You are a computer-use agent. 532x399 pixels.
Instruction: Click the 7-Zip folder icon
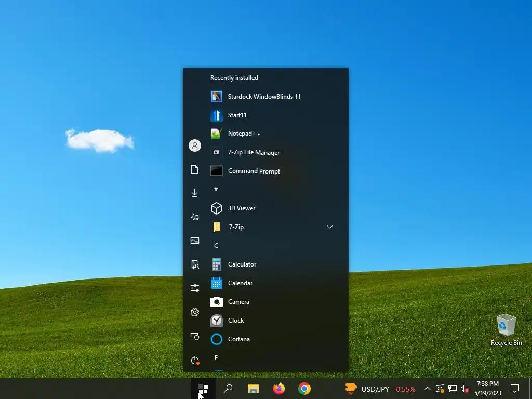(x=217, y=227)
